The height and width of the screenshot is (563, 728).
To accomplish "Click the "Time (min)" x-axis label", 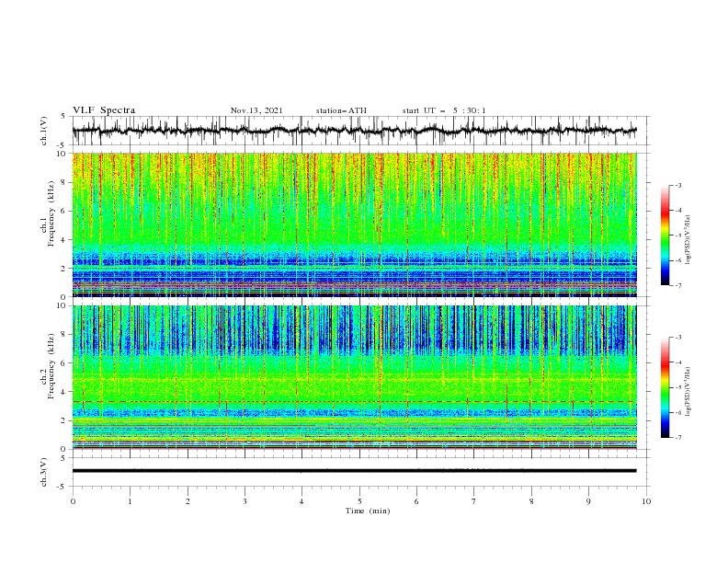I will coord(368,511).
